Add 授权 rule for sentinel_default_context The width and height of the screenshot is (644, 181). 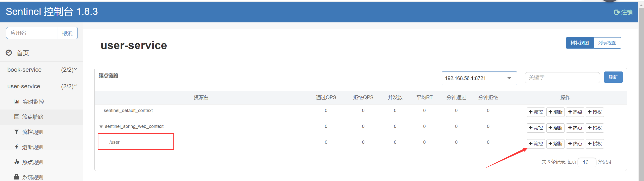coord(595,112)
